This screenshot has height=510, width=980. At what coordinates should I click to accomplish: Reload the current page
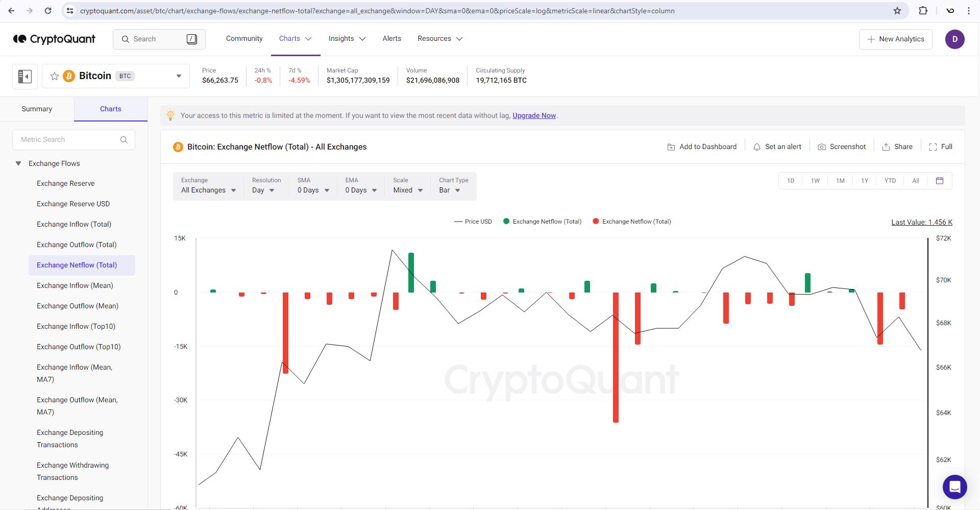48,11
